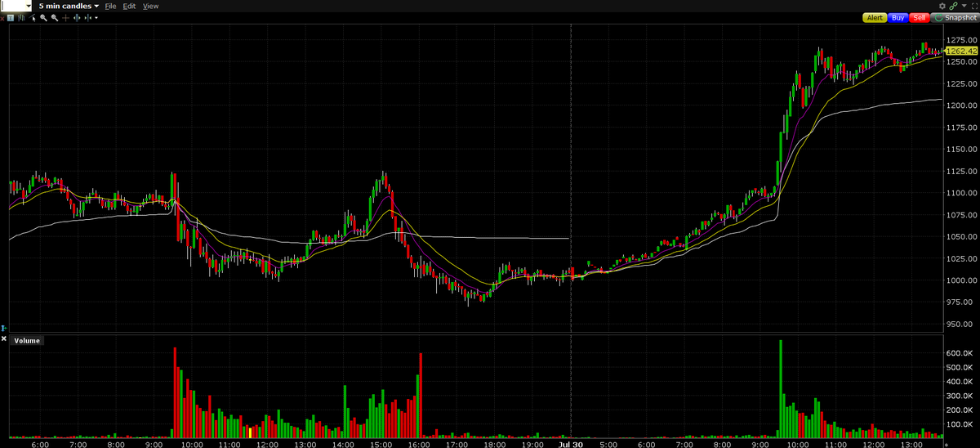Click the 1000.00 price axis label

tap(960, 280)
